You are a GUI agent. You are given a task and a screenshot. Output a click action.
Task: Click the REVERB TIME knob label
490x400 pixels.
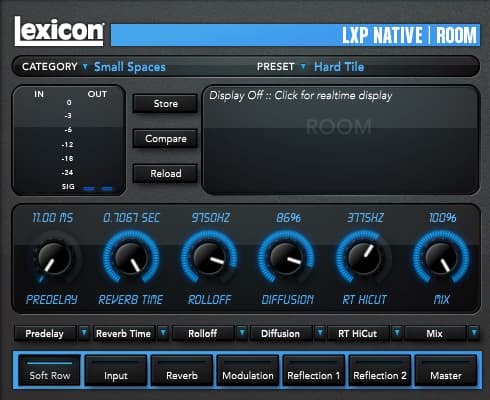point(131,299)
